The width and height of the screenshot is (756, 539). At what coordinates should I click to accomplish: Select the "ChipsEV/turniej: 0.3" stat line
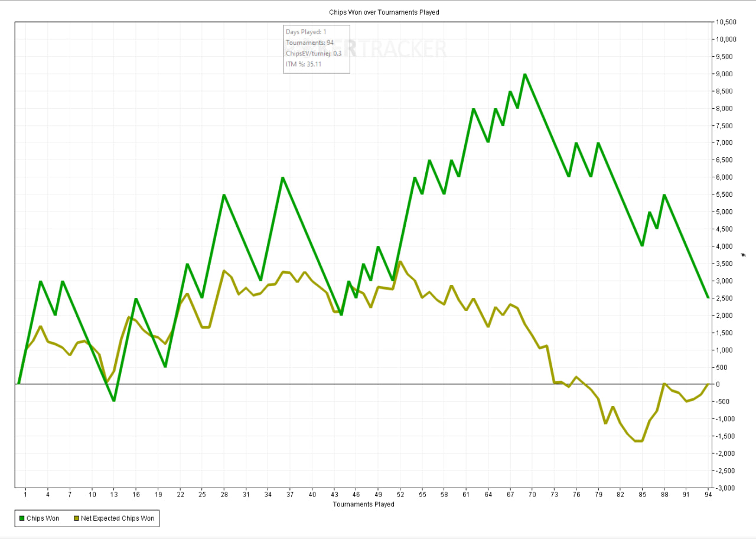tap(314, 53)
